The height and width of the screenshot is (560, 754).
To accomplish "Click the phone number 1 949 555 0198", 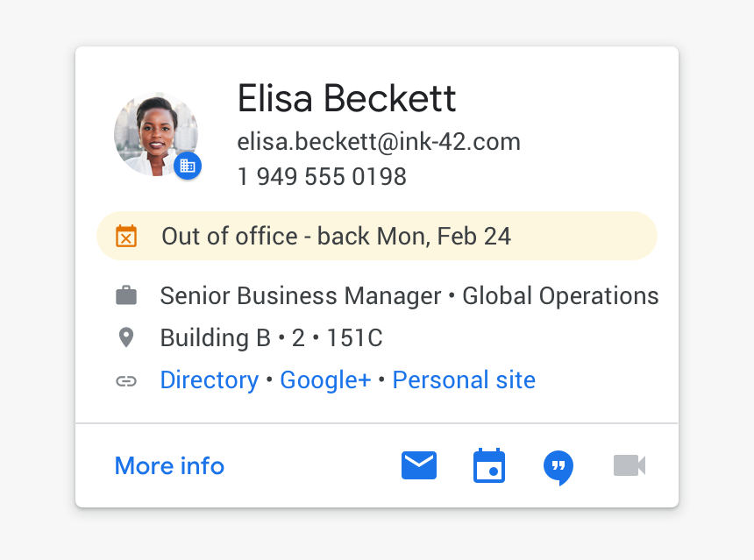I will point(322,177).
